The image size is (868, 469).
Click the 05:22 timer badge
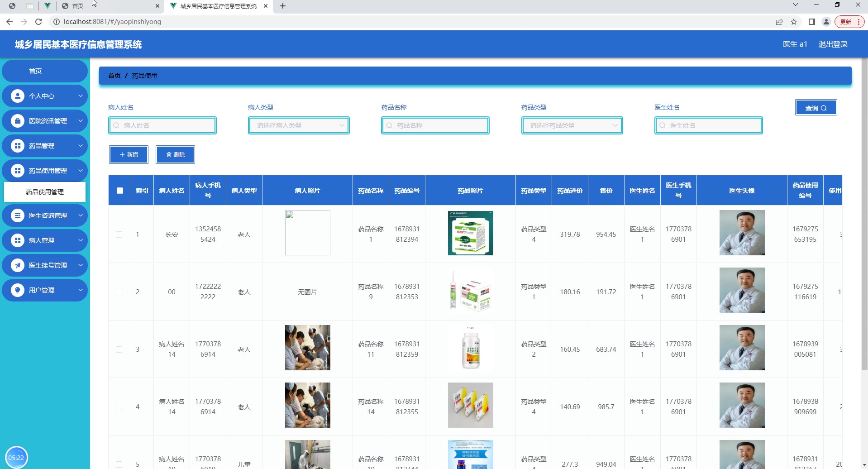[16, 457]
